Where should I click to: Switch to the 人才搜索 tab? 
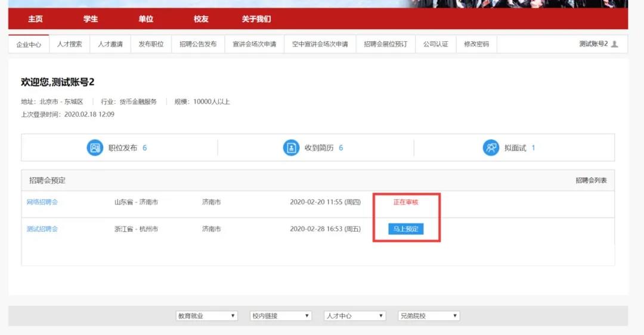click(70, 44)
